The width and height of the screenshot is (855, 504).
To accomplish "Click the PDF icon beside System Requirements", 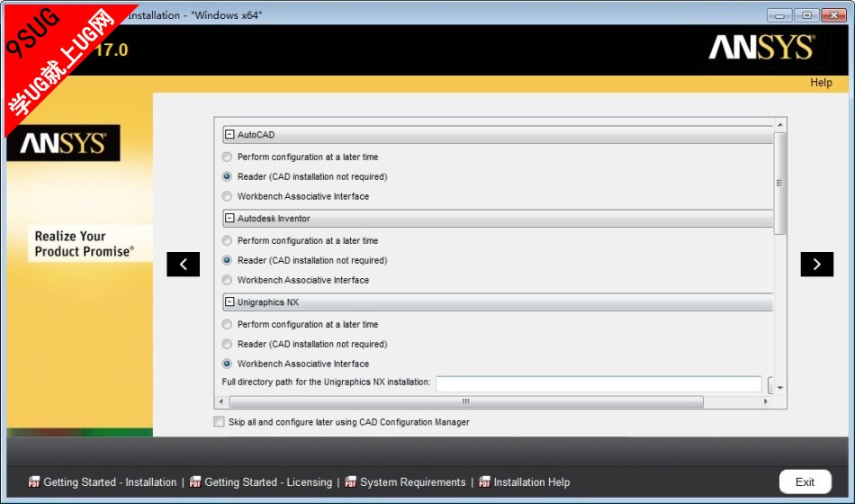I will coord(351,481).
